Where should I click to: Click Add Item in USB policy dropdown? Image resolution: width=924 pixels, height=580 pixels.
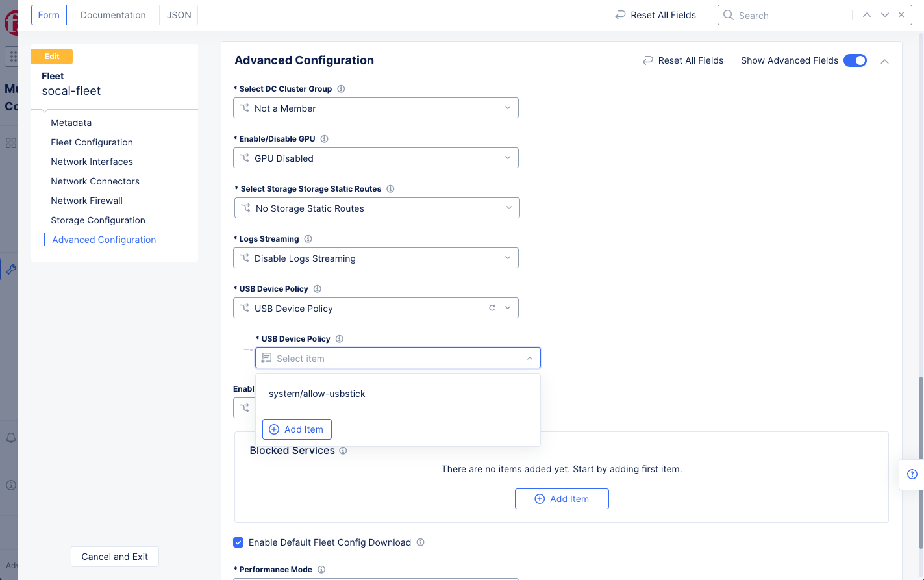point(297,429)
